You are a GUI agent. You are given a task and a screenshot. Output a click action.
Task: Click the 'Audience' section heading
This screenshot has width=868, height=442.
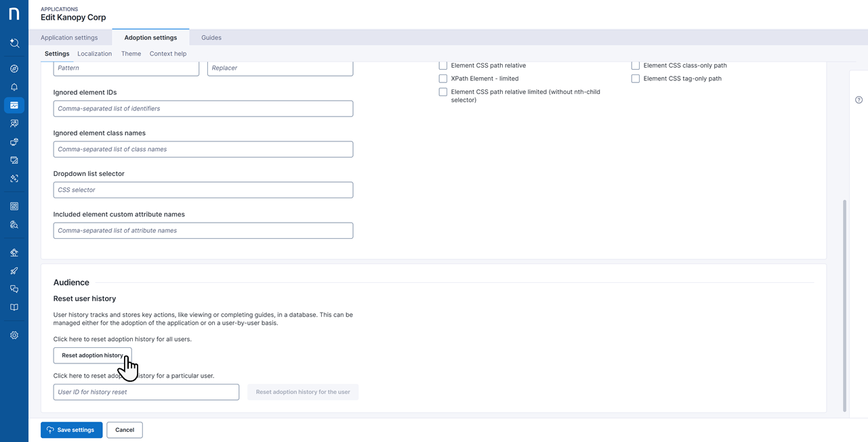[x=71, y=282]
